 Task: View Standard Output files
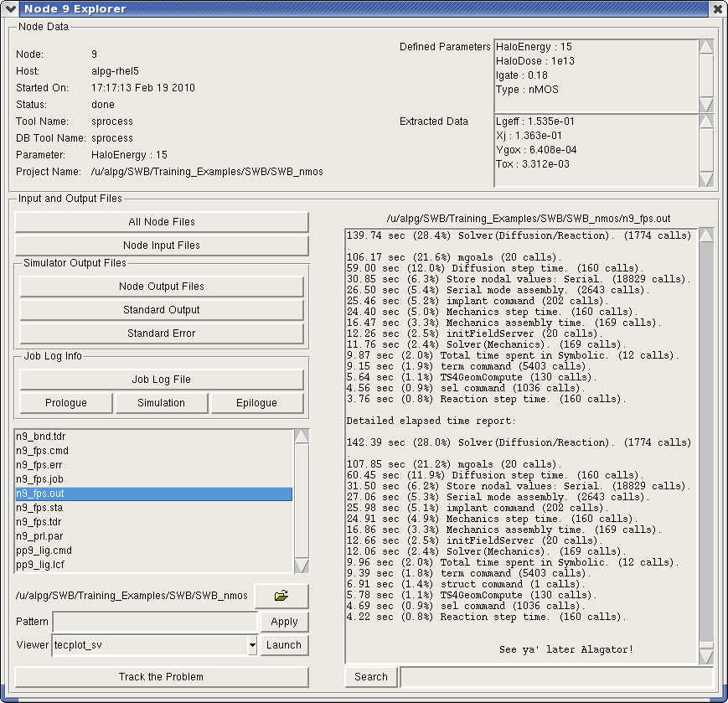click(162, 310)
